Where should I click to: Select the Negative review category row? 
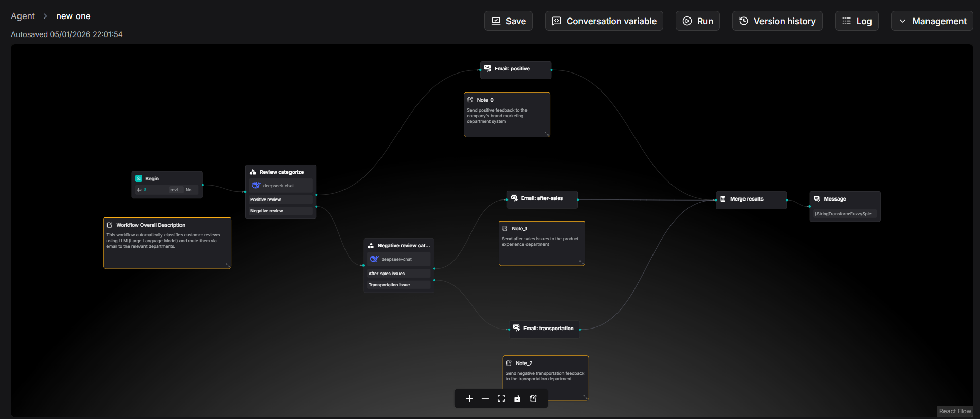click(281, 211)
